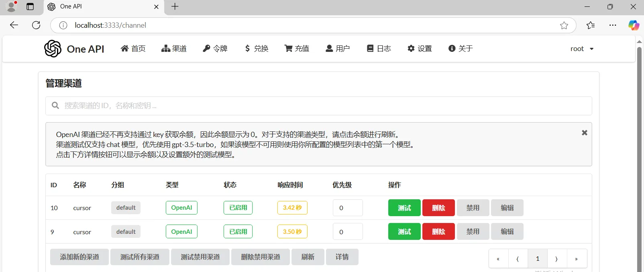
Task: Click 删除 for channel ID 10
Action: 438,208
